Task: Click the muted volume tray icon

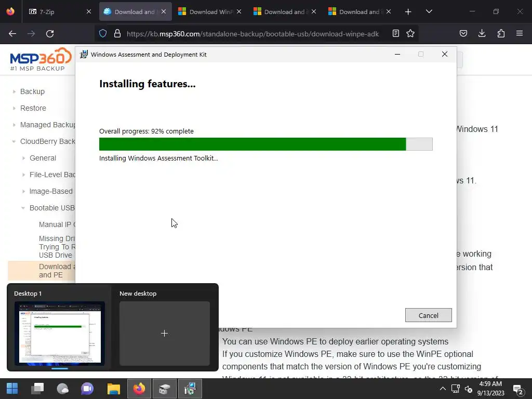Action: pyautogui.click(x=469, y=389)
